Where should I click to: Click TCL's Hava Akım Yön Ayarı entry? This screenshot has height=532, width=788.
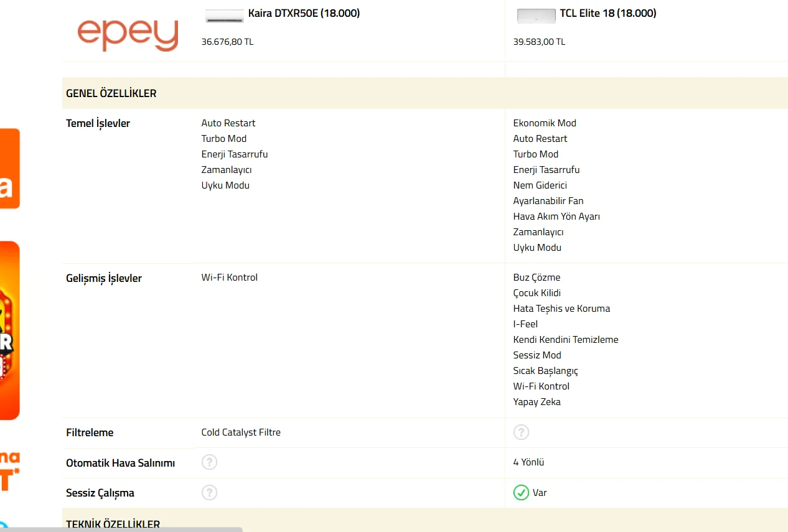556,217
